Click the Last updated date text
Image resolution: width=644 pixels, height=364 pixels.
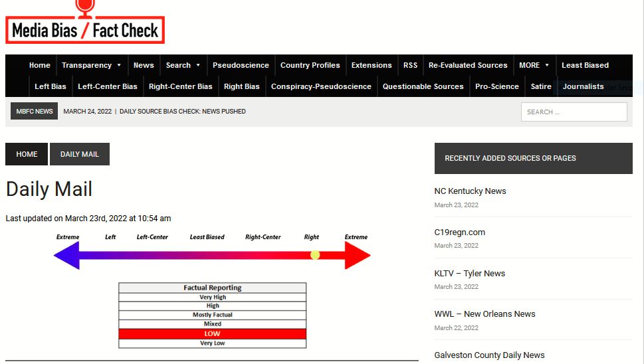(88, 219)
